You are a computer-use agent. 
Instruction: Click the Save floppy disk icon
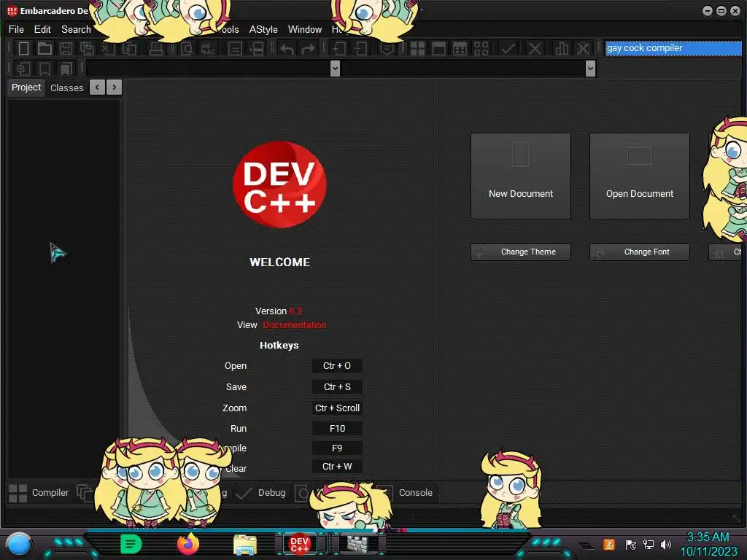tap(66, 48)
